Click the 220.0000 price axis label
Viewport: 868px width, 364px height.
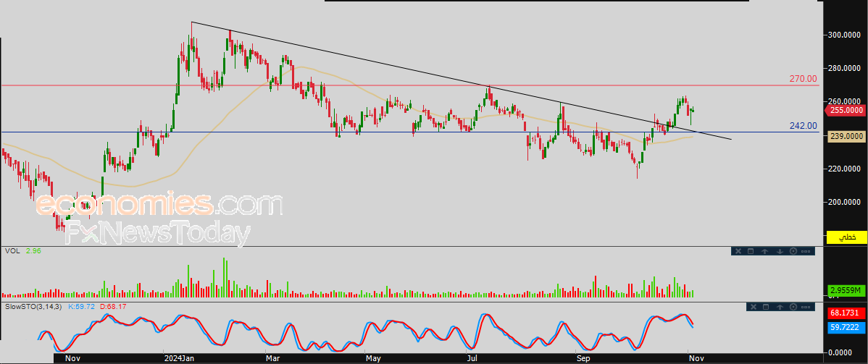[x=845, y=169]
